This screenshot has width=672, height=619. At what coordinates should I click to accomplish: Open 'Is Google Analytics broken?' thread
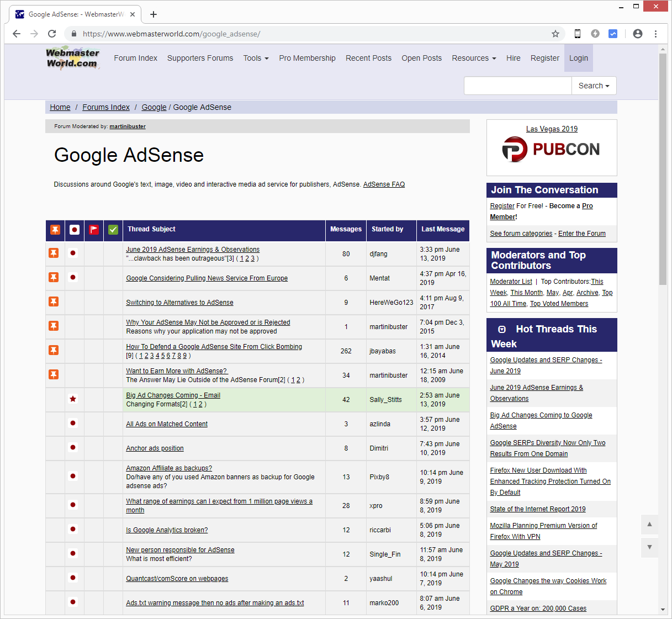tap(167, 530)
